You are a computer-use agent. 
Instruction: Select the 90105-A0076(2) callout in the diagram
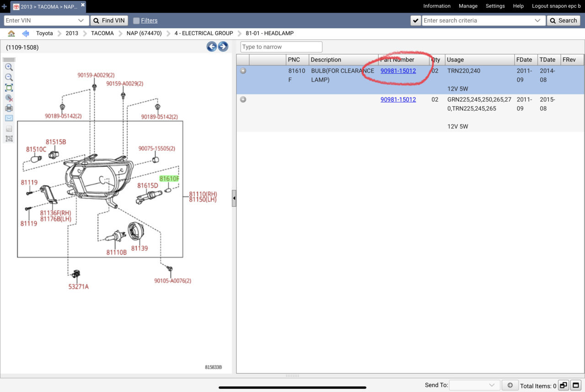172,280
